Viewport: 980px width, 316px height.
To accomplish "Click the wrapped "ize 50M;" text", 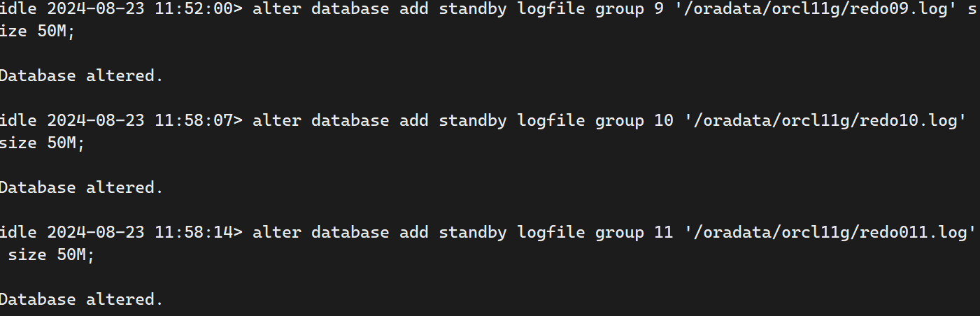I will tap(36, 31).
